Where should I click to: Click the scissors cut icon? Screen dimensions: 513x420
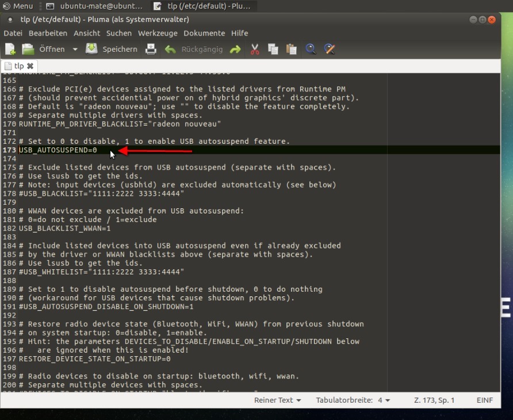click(255, 49)
